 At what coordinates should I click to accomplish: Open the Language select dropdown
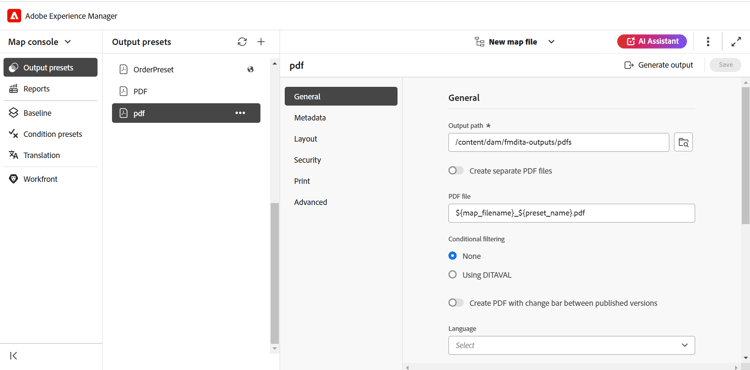571,345
